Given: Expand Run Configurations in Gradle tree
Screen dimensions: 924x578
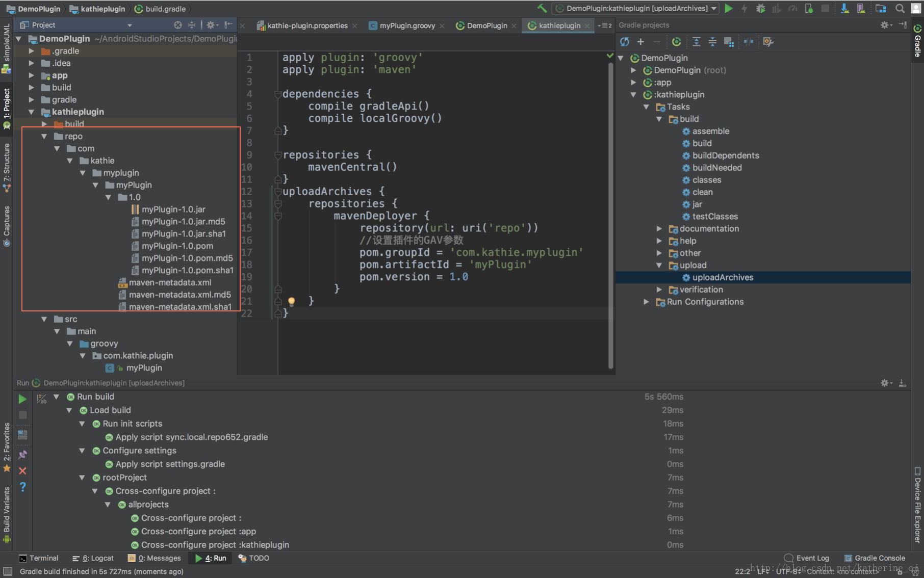Looking at the screenshot, I should [x=646, y=302].
